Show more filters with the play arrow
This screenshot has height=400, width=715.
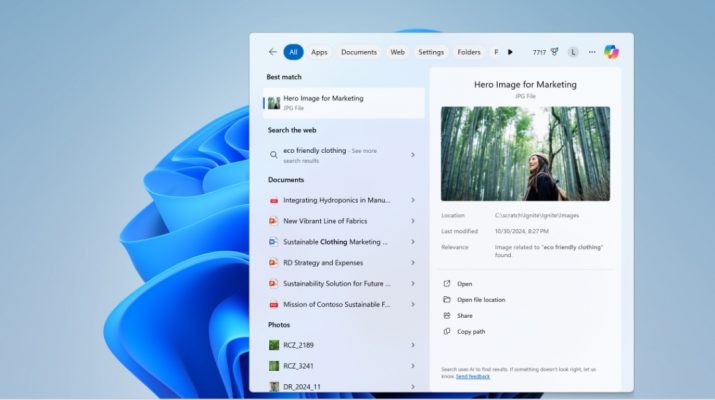[x=510, y=52]
